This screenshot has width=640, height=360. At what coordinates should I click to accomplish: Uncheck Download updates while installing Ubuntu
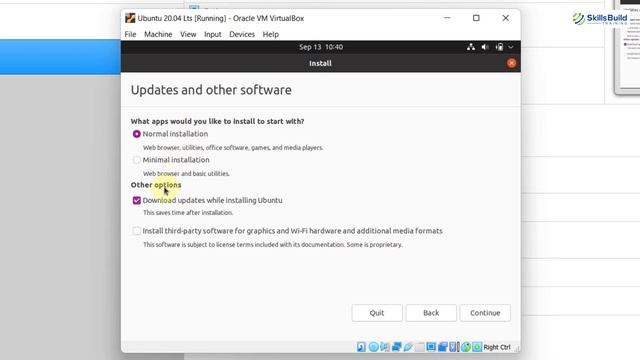(x=137, y=200)
